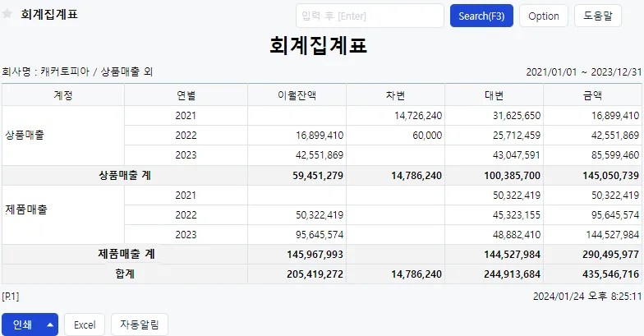This screenshot has width=644, height=336.
Task: Select the 차변 column header
Action: click(396, 95)
